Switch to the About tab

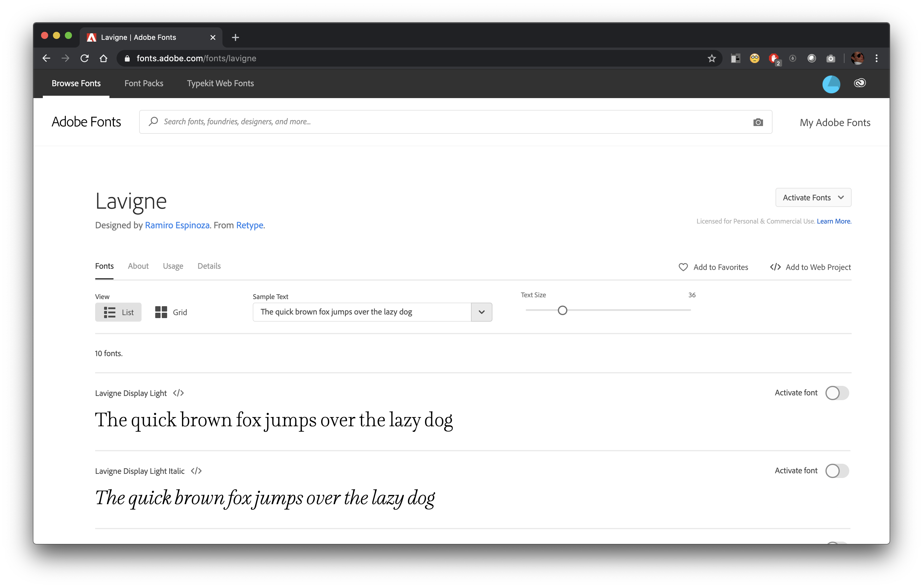click(x=139, y=266)
